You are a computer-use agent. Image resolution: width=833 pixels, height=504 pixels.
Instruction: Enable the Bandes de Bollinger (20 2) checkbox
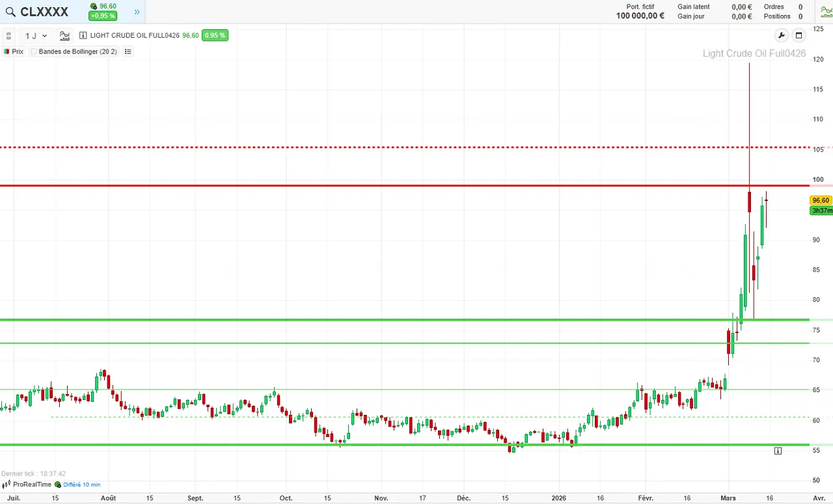(33, 51)
